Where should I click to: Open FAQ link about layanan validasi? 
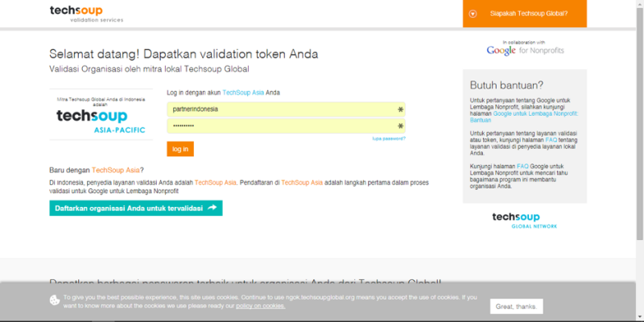551,140
